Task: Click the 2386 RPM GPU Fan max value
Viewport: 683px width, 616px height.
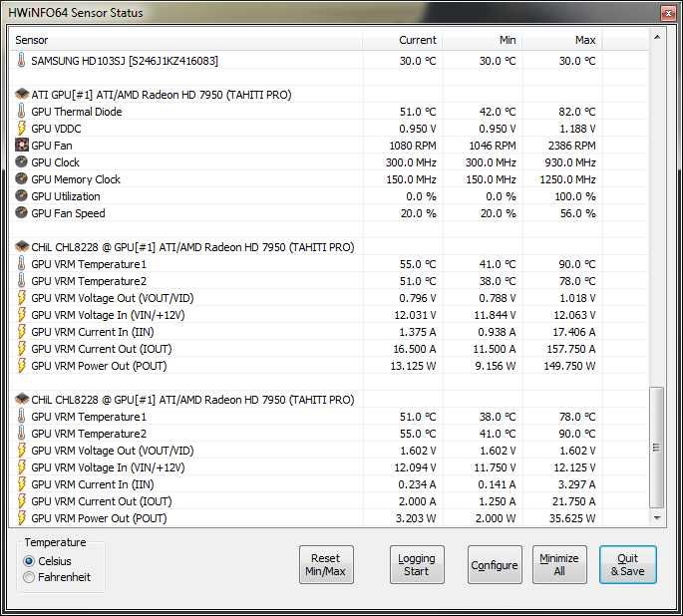Action: 571,146
